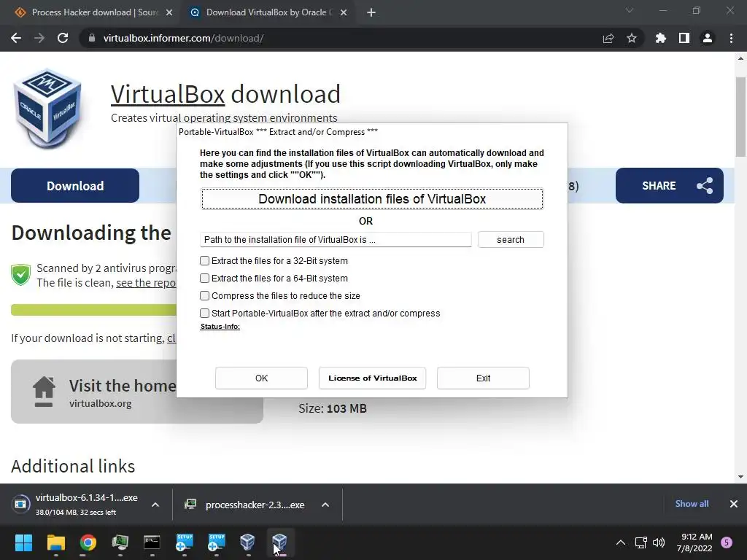The height and width of the screenshot is (560, 747).
Task: Enable Extract the files for 32-Bit system
Action: [x=205, y=261]
